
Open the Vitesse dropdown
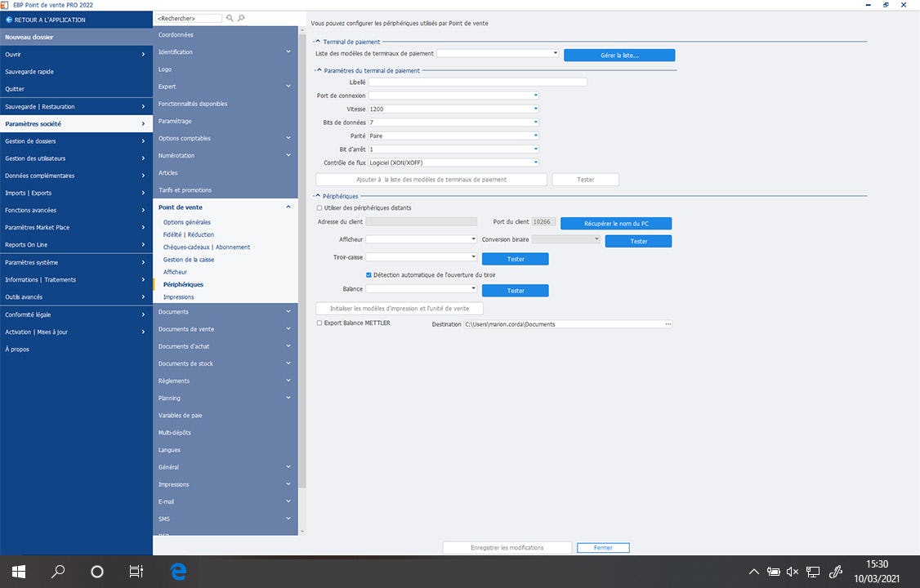point(535,109)
